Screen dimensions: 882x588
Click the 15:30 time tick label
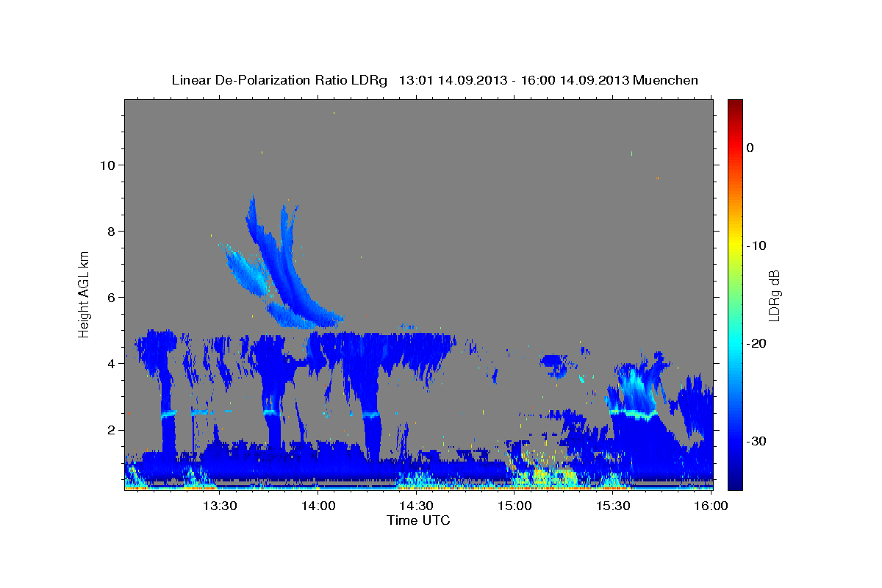(x=613, y=505)
